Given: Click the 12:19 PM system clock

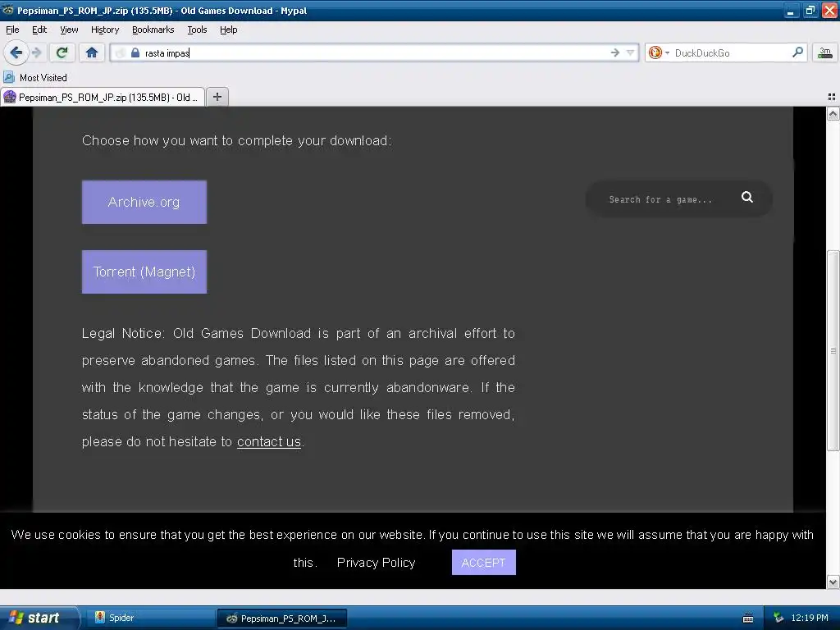Looking at the screenshot, I should 810,618.
